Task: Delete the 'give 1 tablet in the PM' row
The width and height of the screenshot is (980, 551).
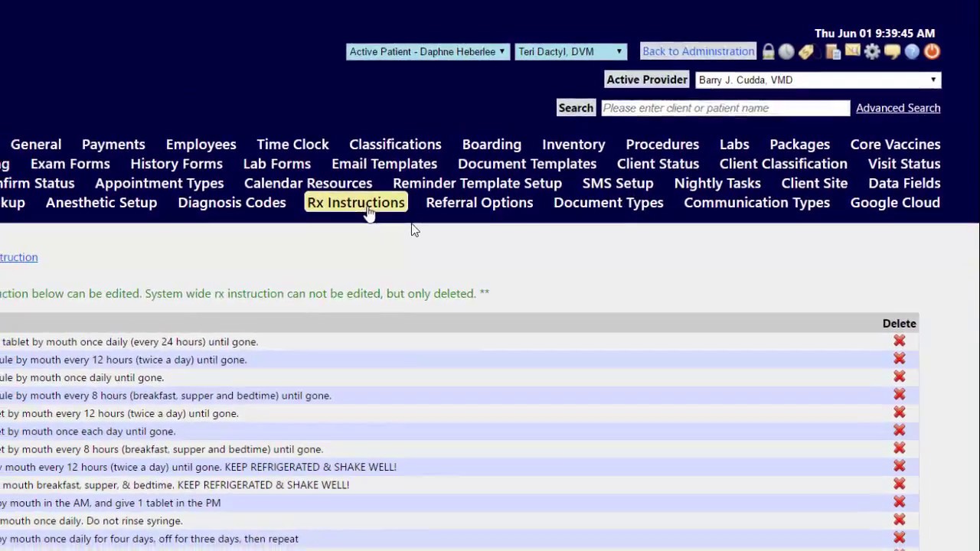Action: pos(900,502)
